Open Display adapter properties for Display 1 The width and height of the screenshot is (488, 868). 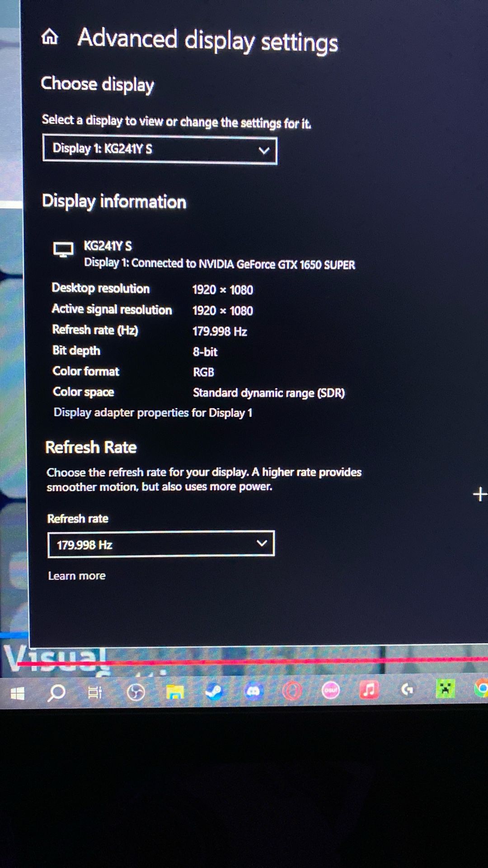click(153, 412)
